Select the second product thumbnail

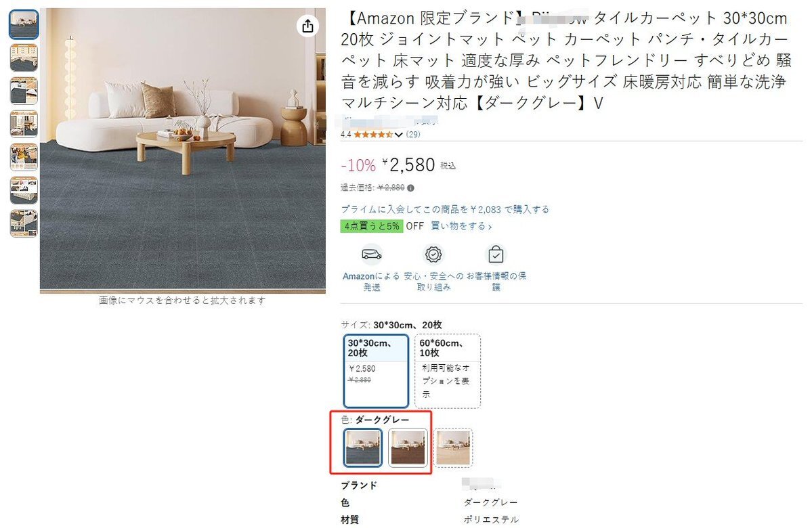pyautogui.click(x=24, y=58)
